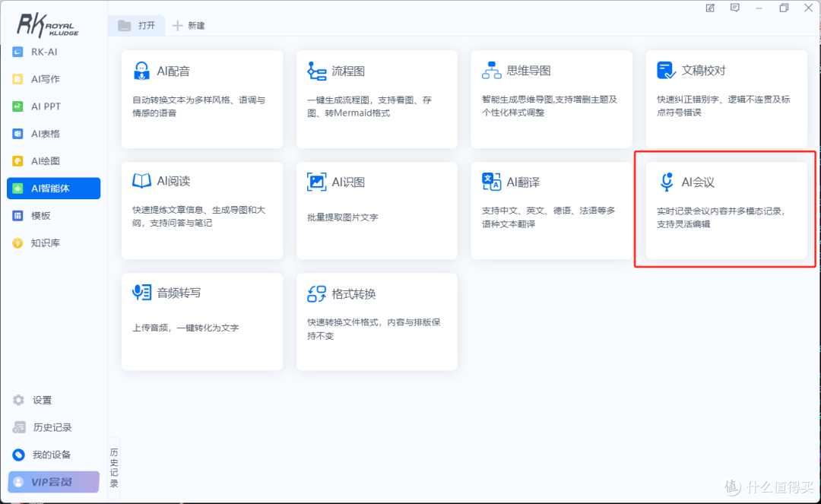Launch the AI会议 microphone icon
This screenshot has width=821, height=504.
point(666,182)
